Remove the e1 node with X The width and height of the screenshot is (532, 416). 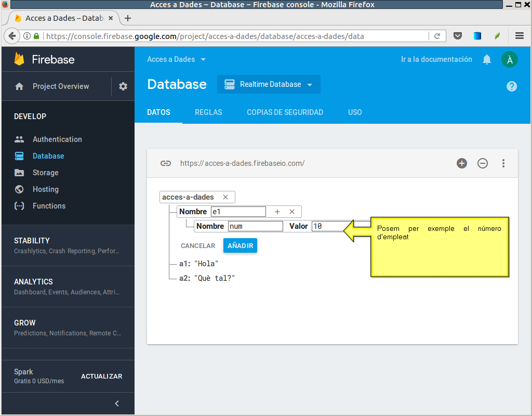coord(292,212)
